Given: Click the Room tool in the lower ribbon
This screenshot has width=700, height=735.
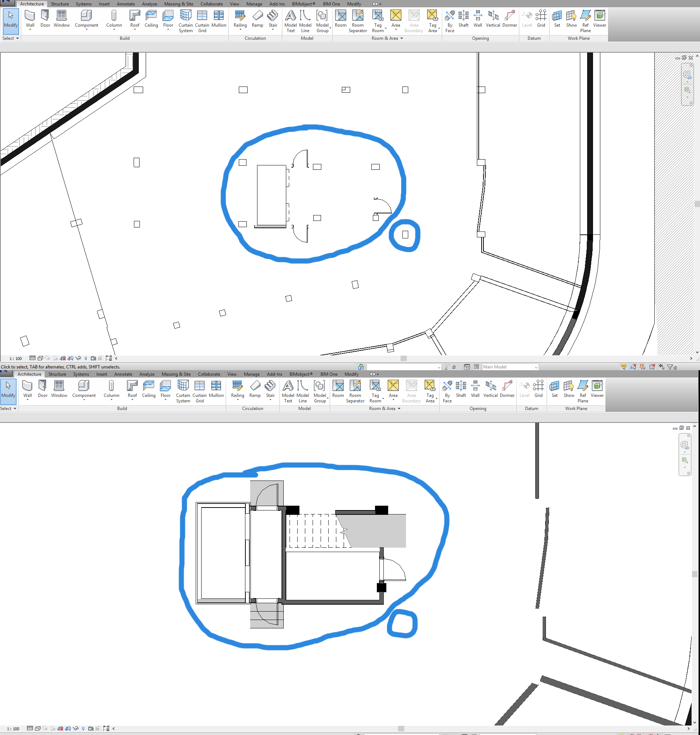Looking at the screenshot, I should click(338, 389).
